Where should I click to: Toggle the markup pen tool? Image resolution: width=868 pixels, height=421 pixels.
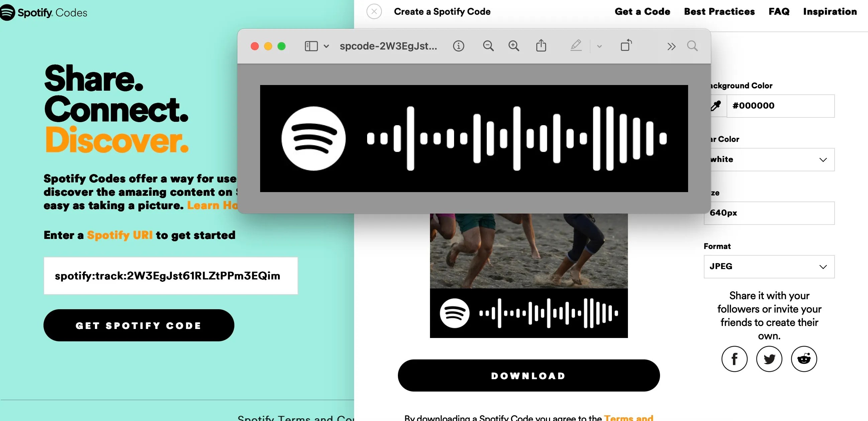576,46
